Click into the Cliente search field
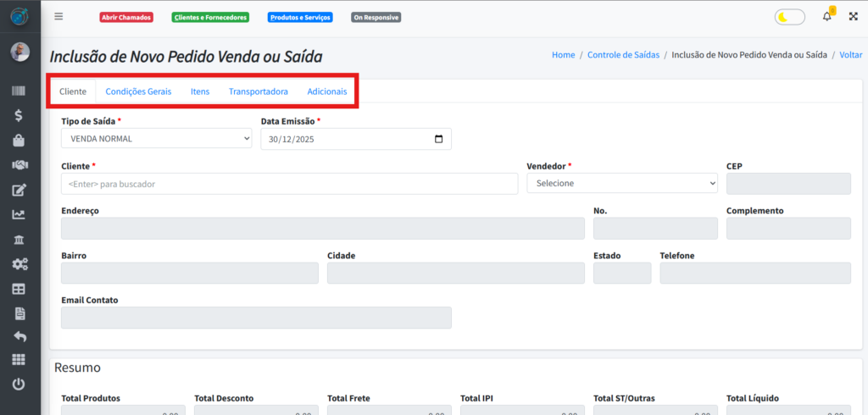This screenshot has width=868, height=415. (x=289, y=184)
